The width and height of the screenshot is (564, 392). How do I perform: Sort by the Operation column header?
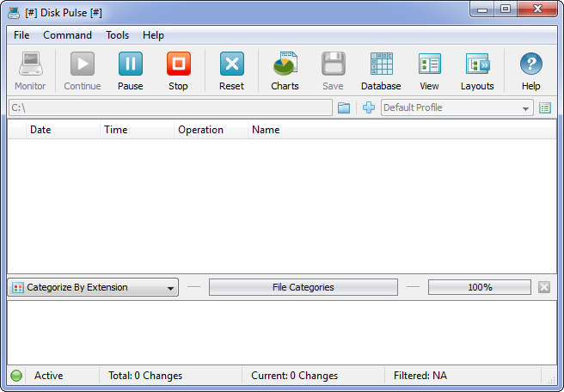point(211,130)
